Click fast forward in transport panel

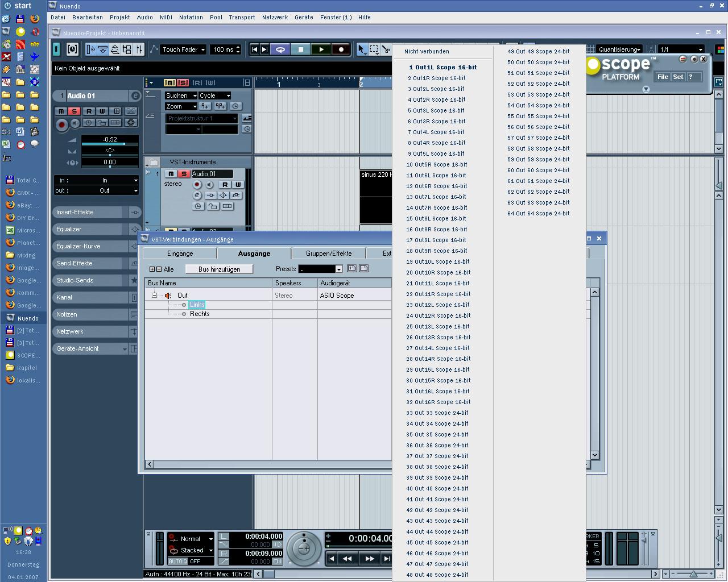370,559
